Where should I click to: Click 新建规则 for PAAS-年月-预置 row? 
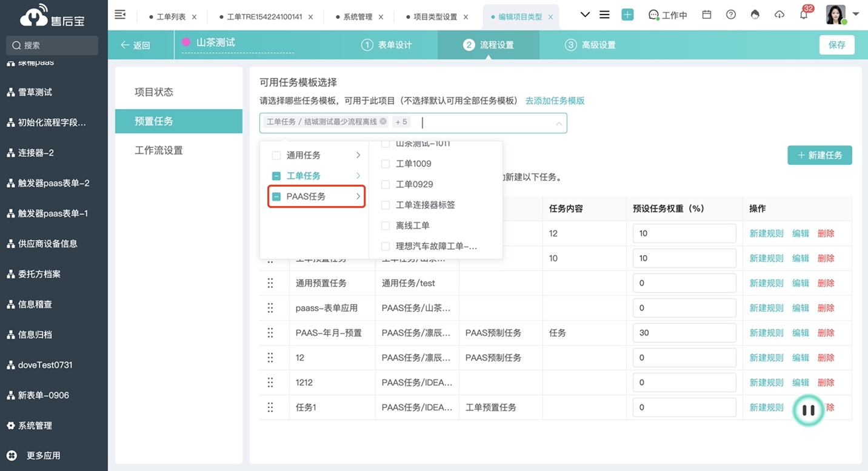(766, 333)
